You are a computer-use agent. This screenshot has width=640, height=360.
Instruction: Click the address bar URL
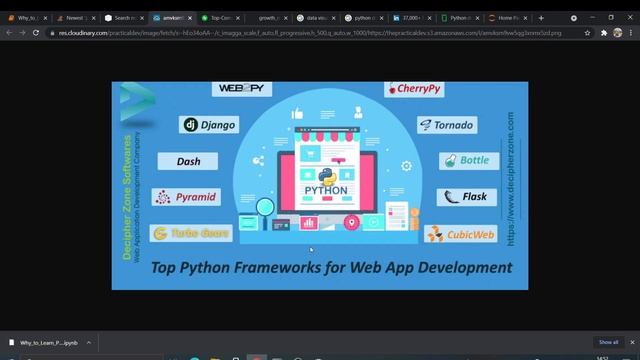click(310, 33)
